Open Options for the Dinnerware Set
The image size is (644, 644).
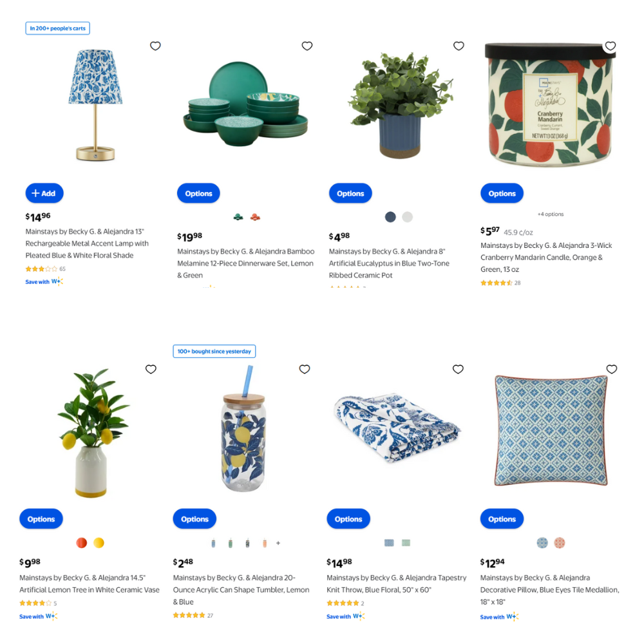(x=198, y=193)
